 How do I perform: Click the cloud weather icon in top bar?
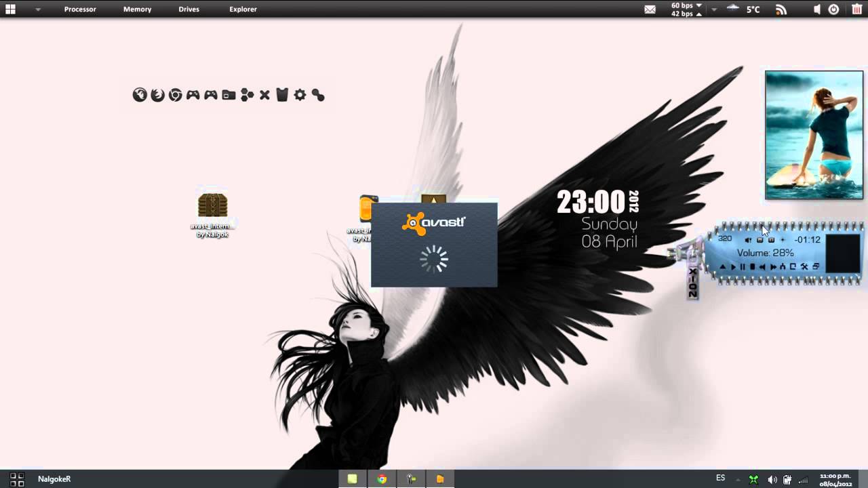point(733,8)
